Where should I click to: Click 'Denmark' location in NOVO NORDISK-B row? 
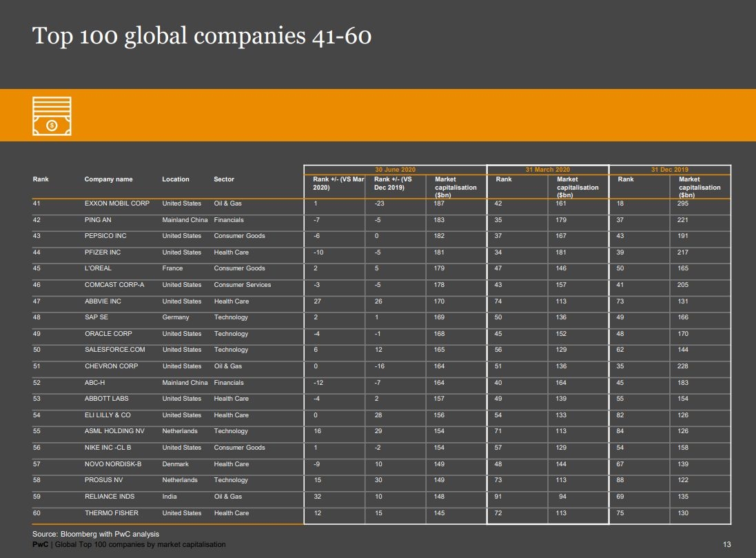[176, 464]
